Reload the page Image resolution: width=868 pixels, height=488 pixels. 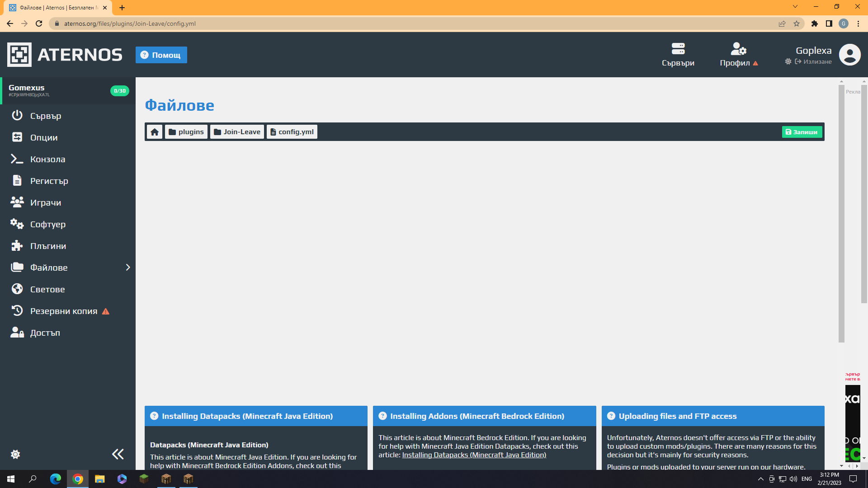point(39,23)
